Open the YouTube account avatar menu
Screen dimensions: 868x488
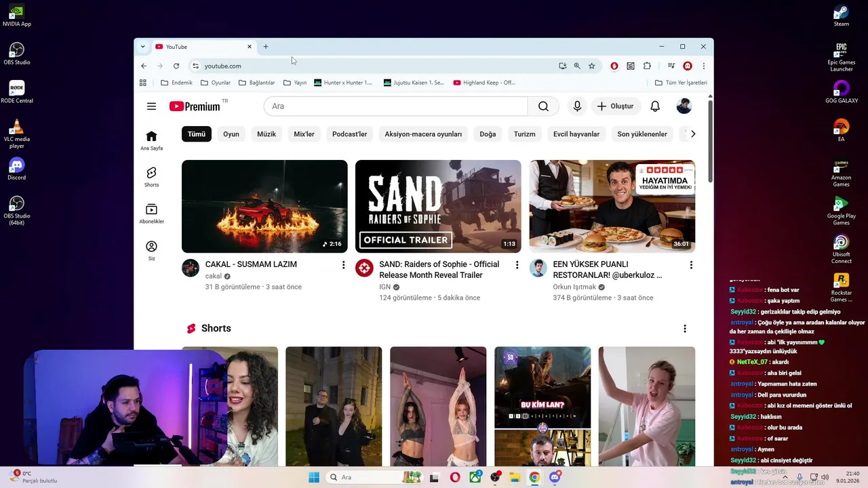point(684,106)
